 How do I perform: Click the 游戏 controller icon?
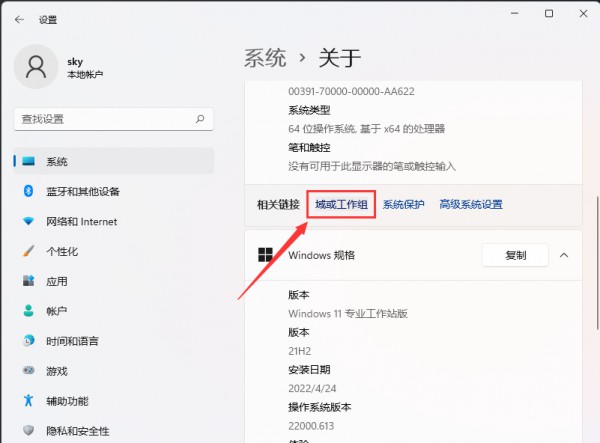click(x=28, y=370)
